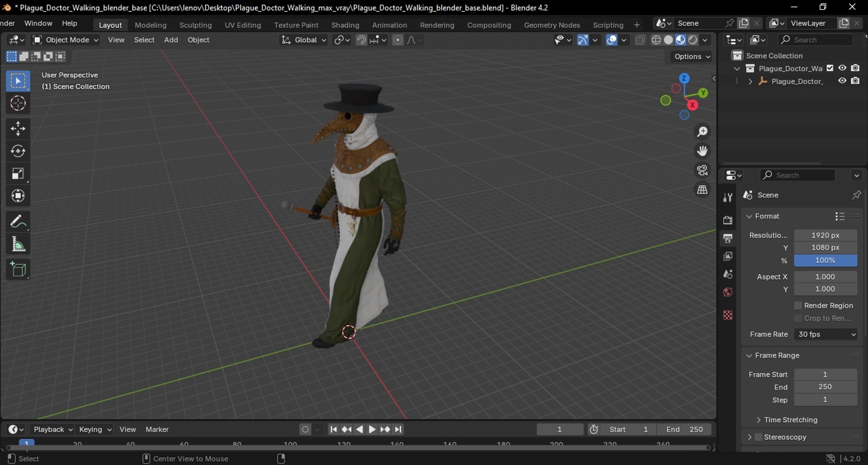Open the Tool properties tab
The width and height of the screenshot is (868, 465).
(727, 197)
